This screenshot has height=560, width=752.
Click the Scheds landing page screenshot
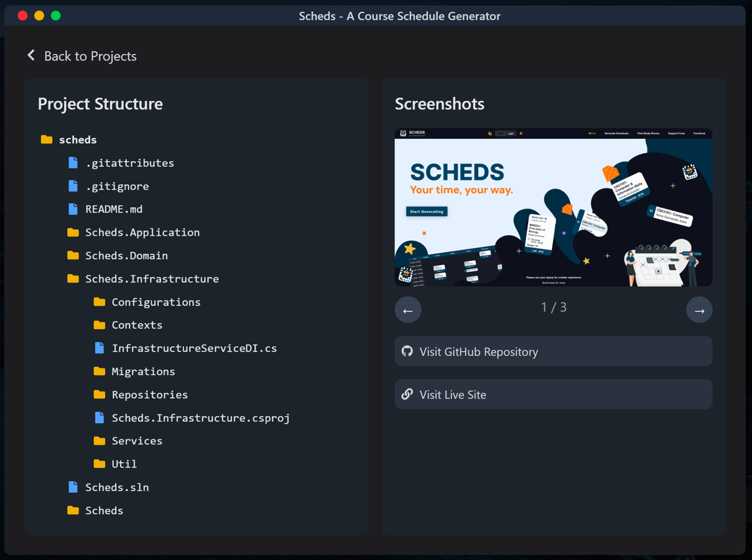[554, 207]
